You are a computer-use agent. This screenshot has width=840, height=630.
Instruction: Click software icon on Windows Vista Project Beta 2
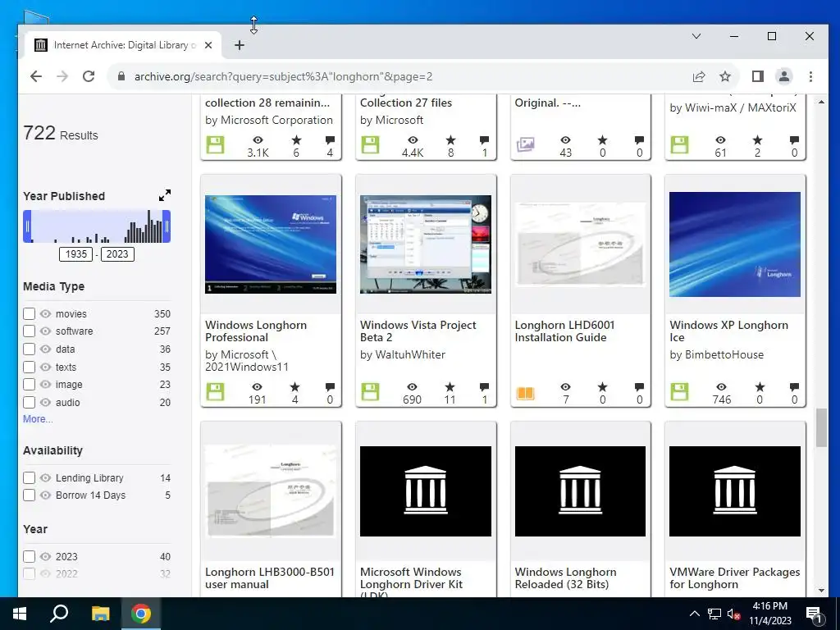370,391
